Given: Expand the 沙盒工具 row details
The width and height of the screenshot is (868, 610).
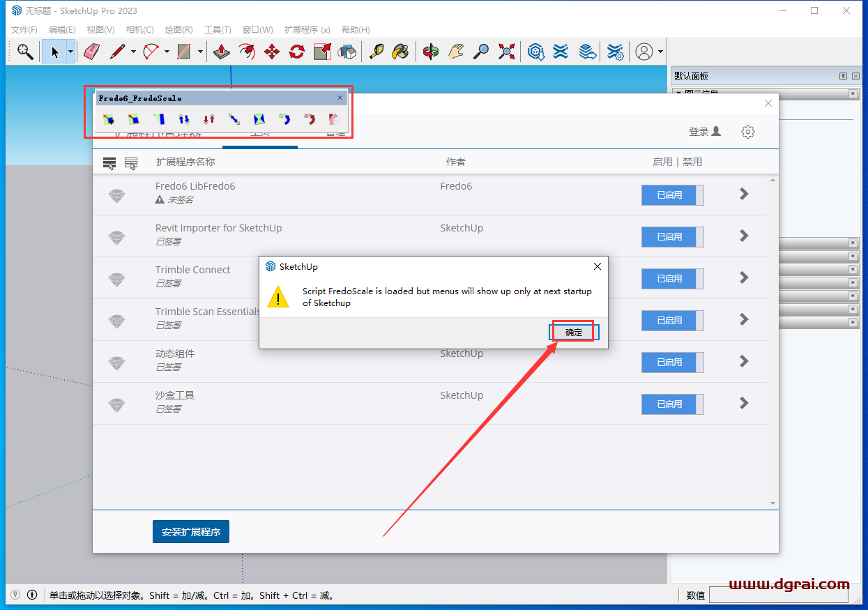Looking at the screenshot, I should 744,403.
